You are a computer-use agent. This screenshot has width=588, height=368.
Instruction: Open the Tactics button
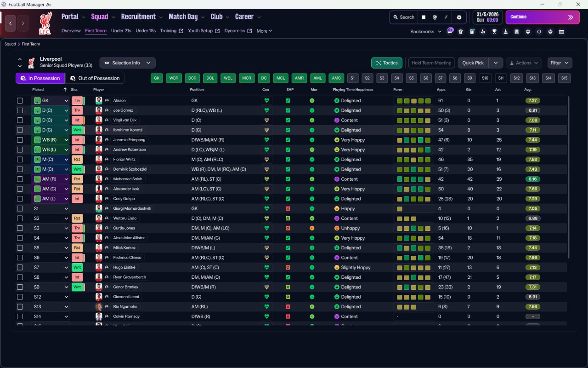click(x=387, y=63)
